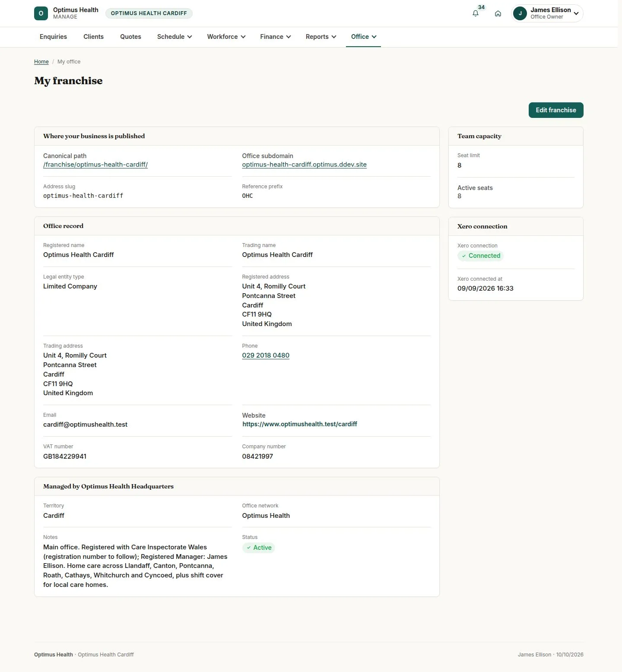This screenshot has height=672, width=622.
Task: Open the website link optimushealth.test/cardiff
Action: (300, 424)
